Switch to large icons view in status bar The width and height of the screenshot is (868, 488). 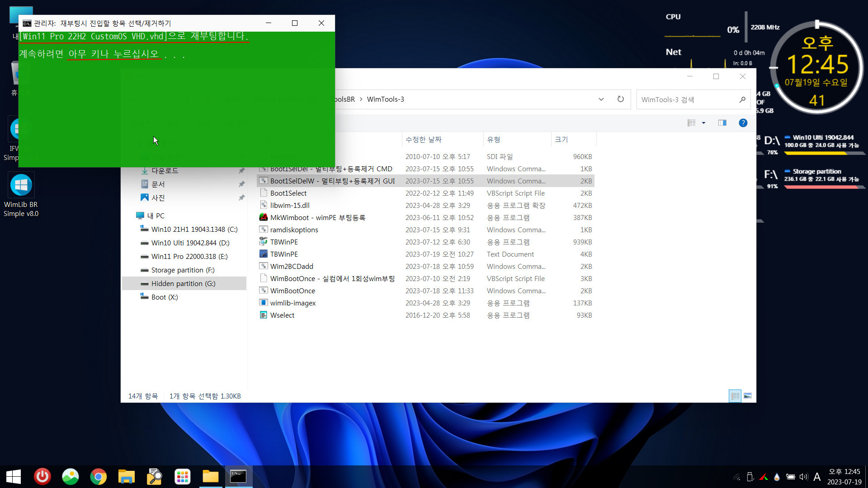748,396
